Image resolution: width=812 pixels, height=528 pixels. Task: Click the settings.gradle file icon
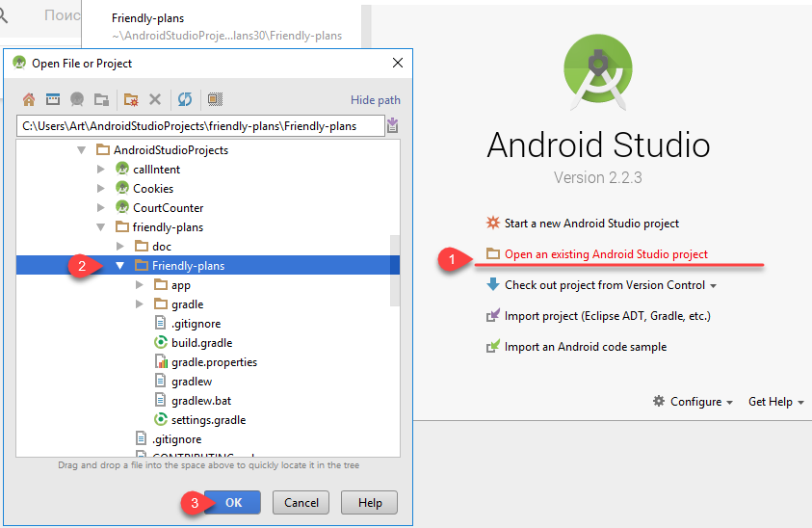(161, 419)
